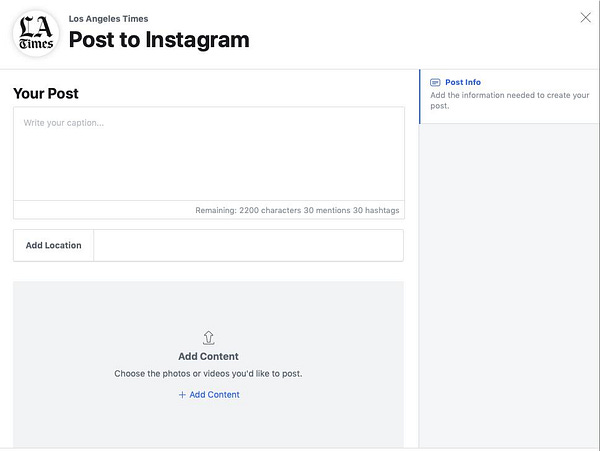Click the upload arrow icon

tap(209, 338)
